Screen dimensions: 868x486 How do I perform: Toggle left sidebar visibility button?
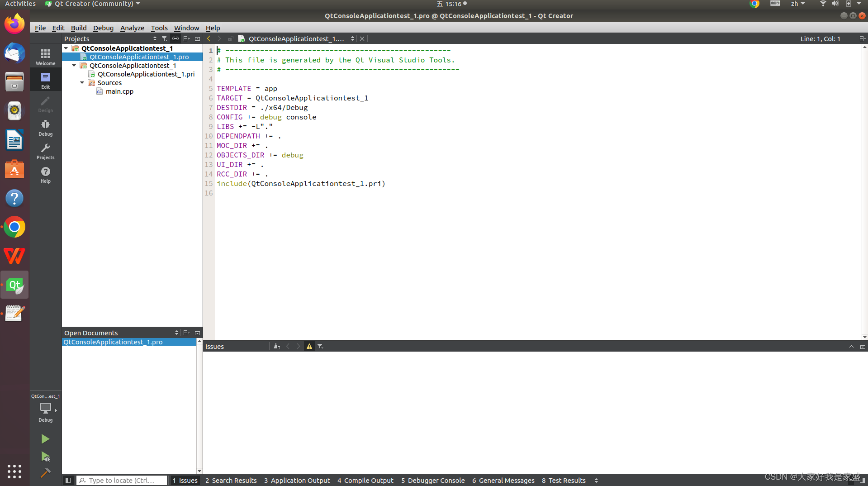[68, 481]
